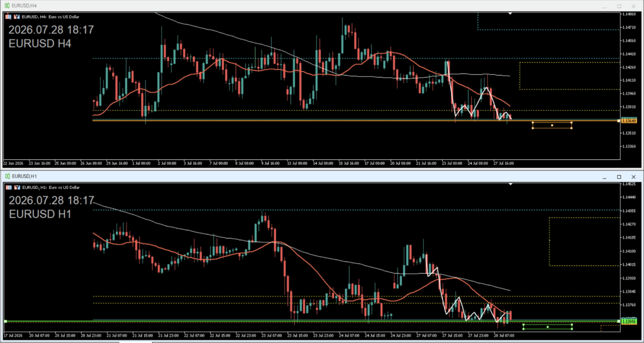Viewport: 644px width, 343px height.
Task: Click the right end handle of orange horizontal line in H4
Action: click(619, 121)
